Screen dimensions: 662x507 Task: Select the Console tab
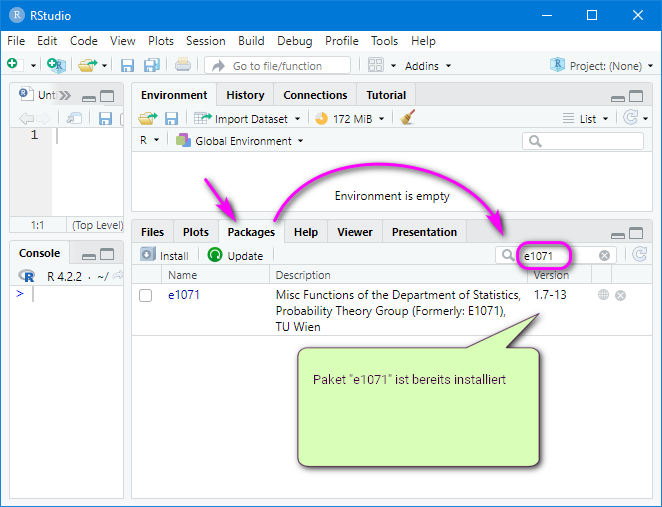point(39,253)
